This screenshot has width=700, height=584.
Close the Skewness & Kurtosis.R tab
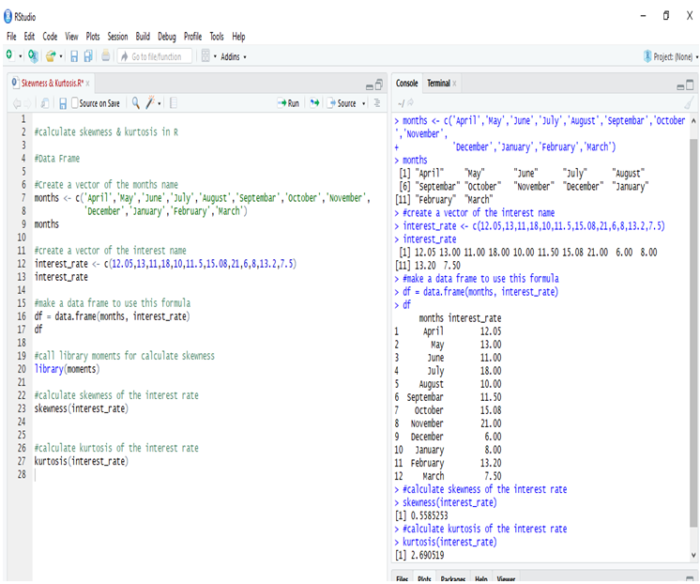click(x=88, y=84)
